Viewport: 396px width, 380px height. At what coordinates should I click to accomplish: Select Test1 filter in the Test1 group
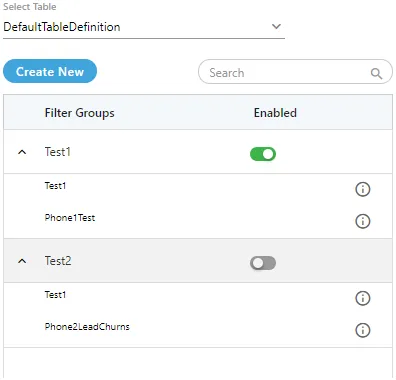coord(55,186)
